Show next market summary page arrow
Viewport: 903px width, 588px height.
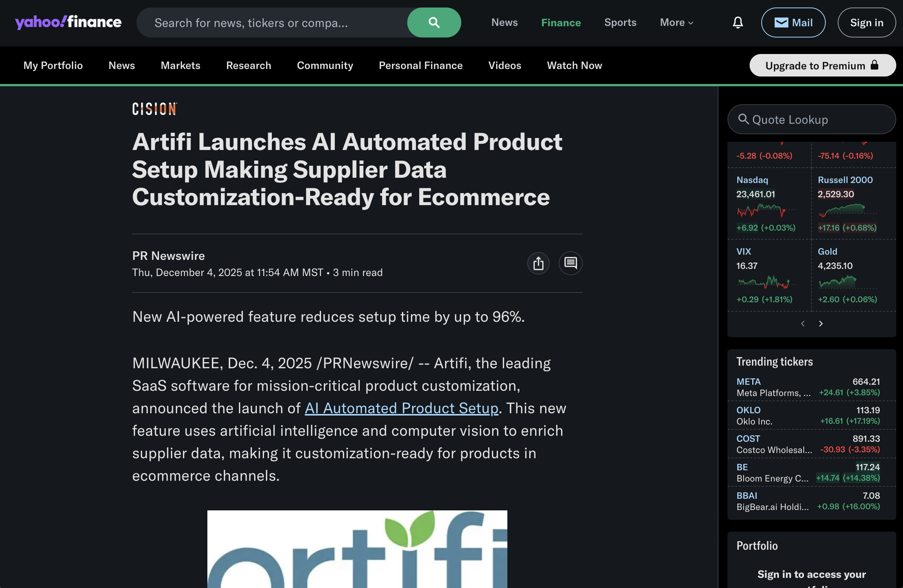(820, 324)
